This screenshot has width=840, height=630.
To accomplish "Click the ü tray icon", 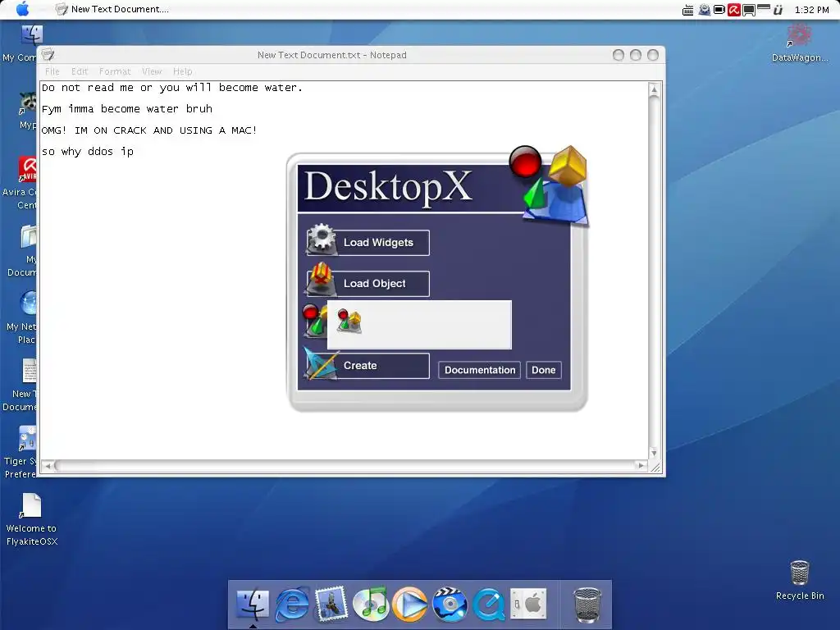I will pyautogui.click(x=778, y=10).
